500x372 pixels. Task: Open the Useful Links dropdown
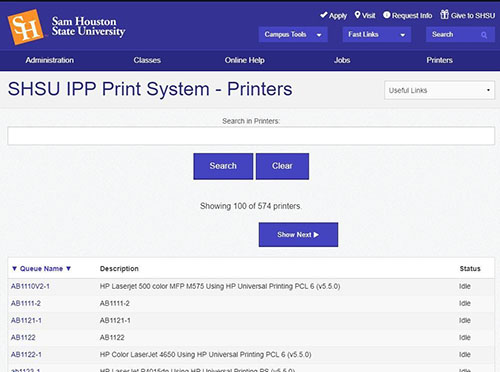[x=439, y=90]
